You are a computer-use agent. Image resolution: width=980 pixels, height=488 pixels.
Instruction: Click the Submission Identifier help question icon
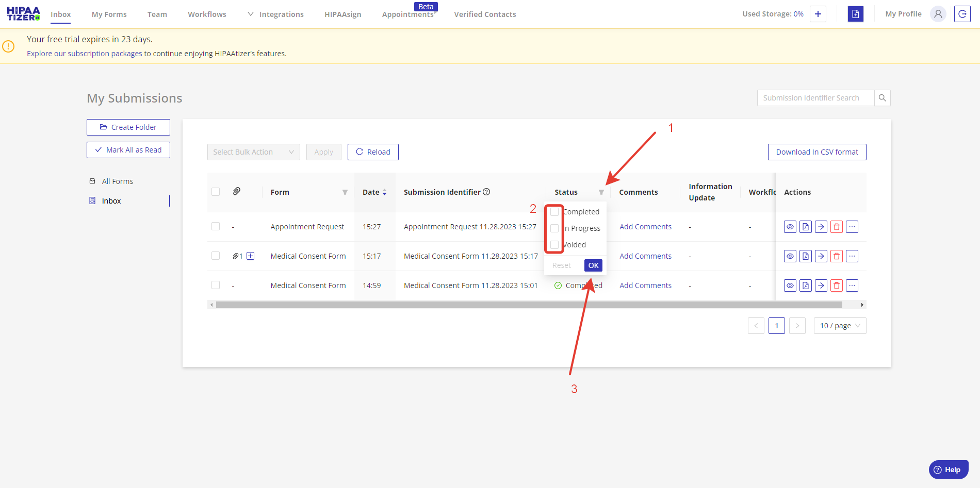point(486,192)
